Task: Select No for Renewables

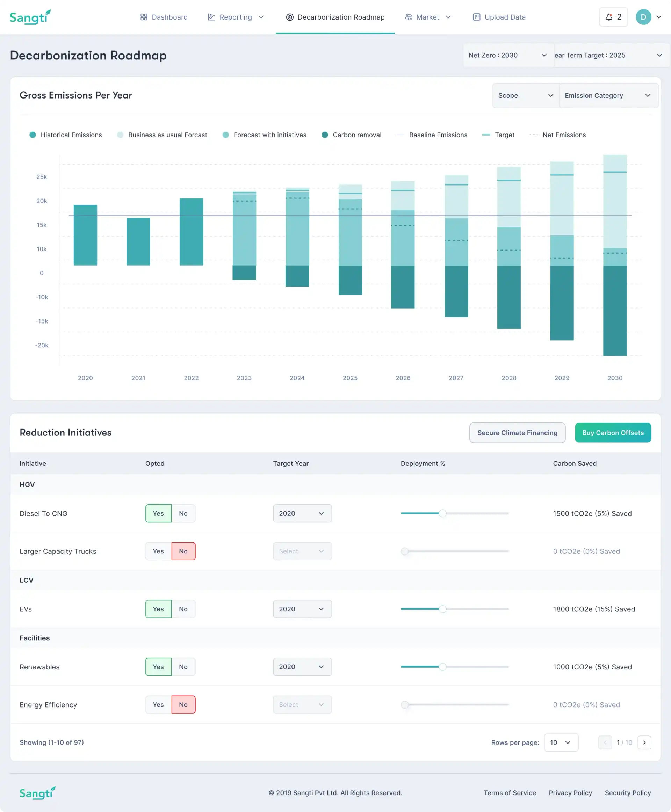Action: [x=183, y=667]
